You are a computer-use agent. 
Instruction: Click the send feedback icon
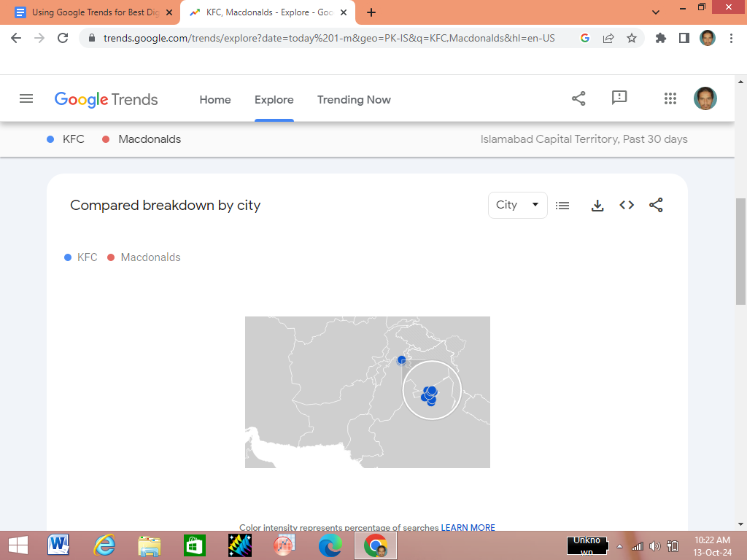point(619,98)
